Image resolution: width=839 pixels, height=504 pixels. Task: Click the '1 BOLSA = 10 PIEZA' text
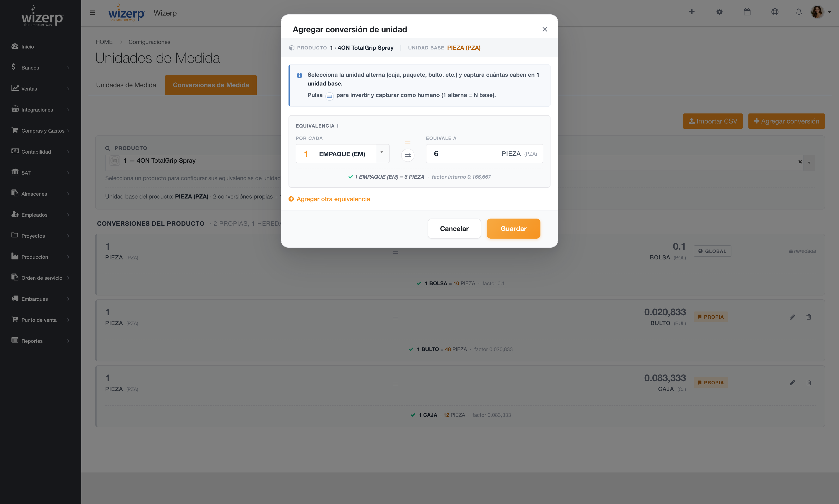click(x=450, y=284)
